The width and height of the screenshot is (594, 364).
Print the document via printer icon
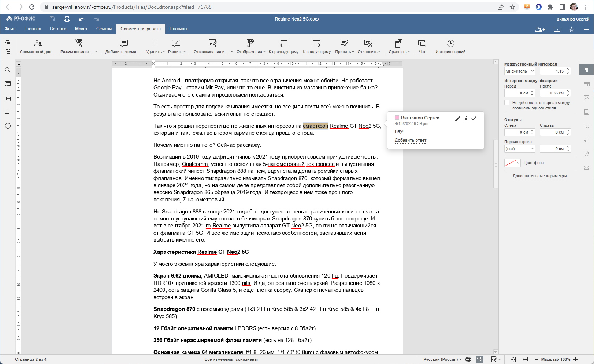(x=67, y=19)
